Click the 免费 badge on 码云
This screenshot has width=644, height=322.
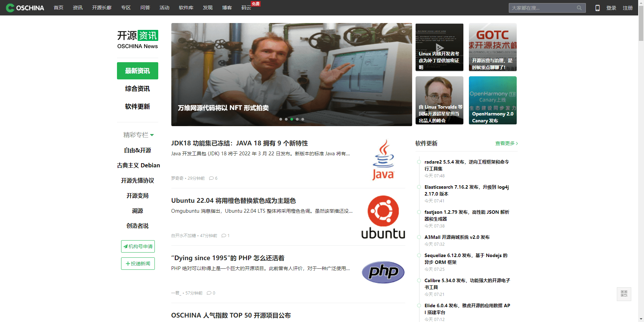click(256, 4)
